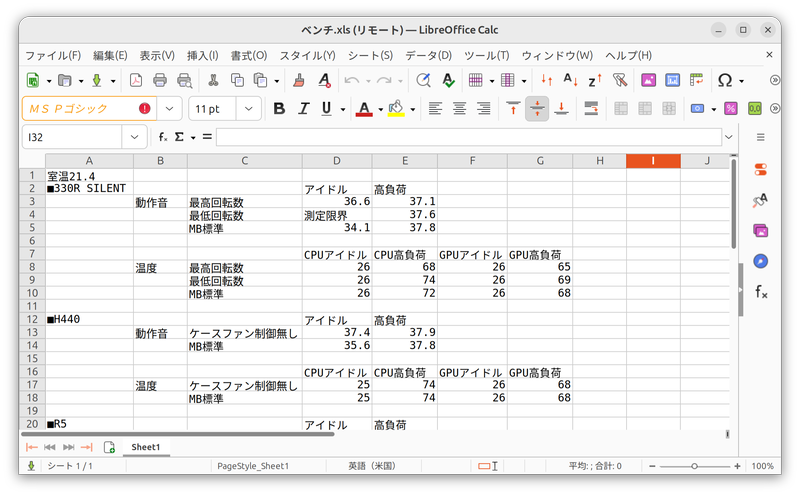Insert Chart icon in toolbar
This screenshot has height=495, width=800.
click(672, 80)
